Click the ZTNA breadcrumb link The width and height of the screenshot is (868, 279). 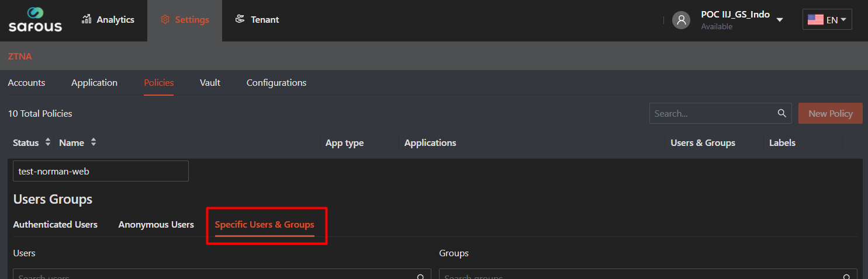[x=20, y=57]
